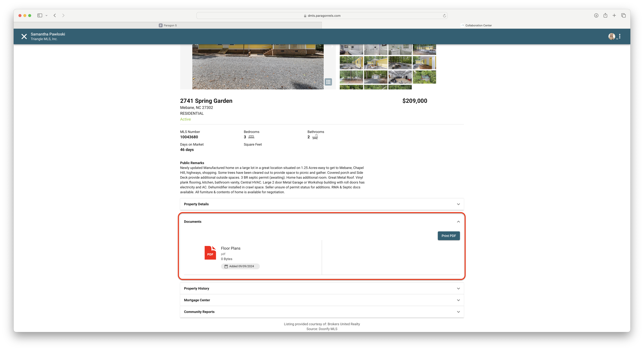Click the Active status label
The width and height of the screenshot is (644, 350).
[x=185, y=119]
